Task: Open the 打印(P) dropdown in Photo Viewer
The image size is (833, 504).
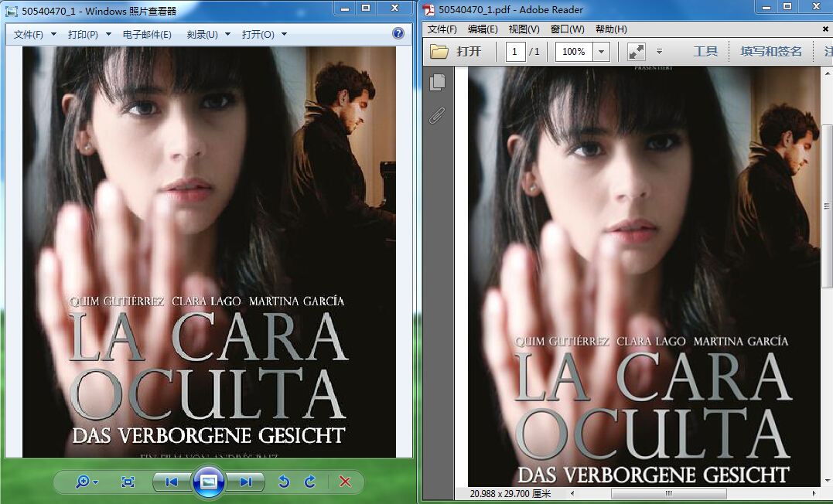Action: click(89, 35)
